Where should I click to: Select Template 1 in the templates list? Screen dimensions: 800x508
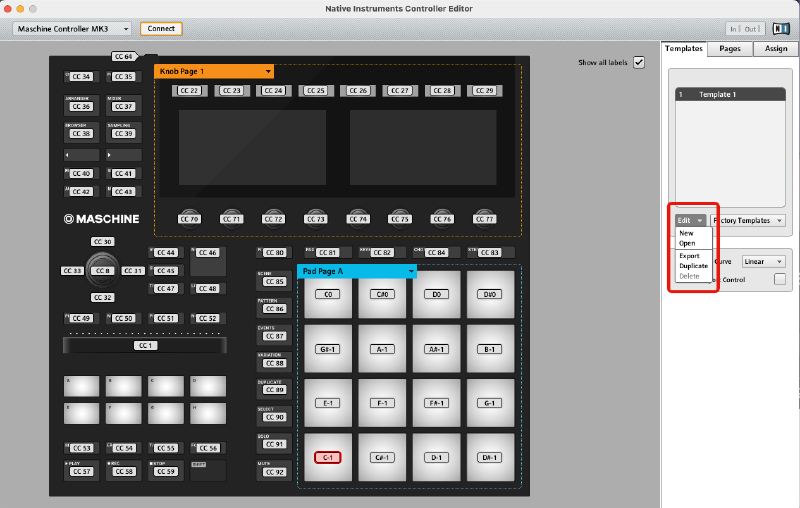tap(730, 94)
